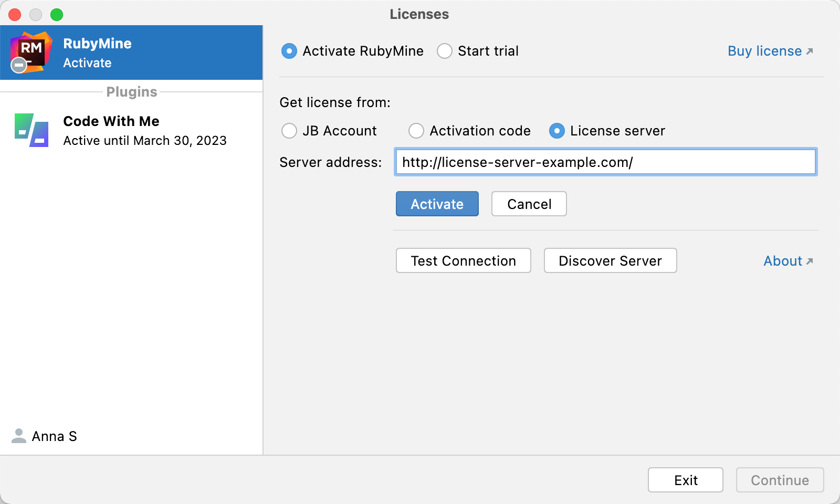Image resolution: width=840 pixels, height=504 pixels.
Task: Select the Activate RubyMine radio button
Action: click(289, 51)
